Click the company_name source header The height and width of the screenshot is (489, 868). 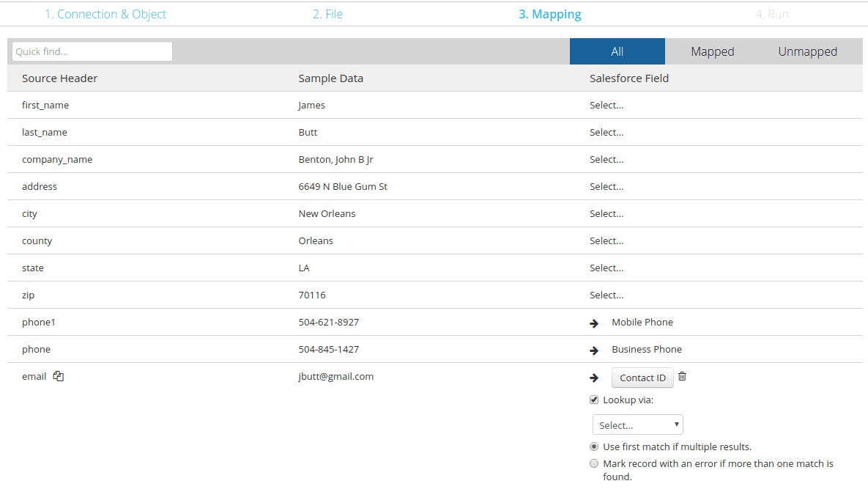[x=57, y=160]
